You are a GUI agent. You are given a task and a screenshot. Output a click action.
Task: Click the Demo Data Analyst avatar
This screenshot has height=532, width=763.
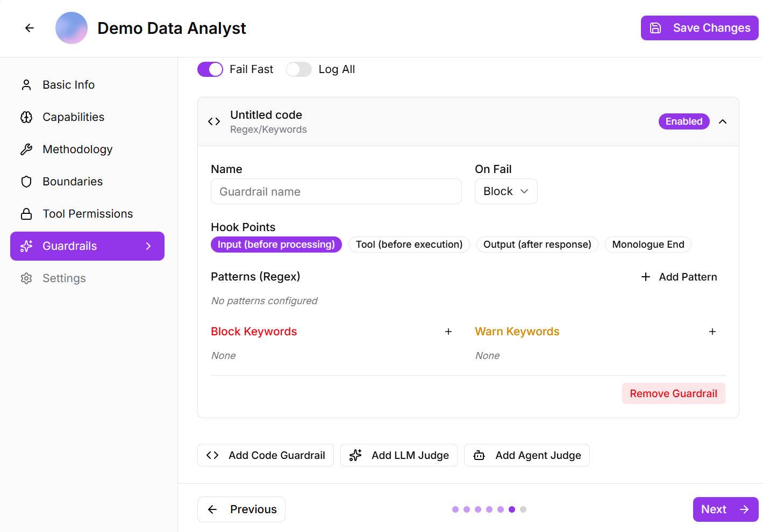pos(72,28)
